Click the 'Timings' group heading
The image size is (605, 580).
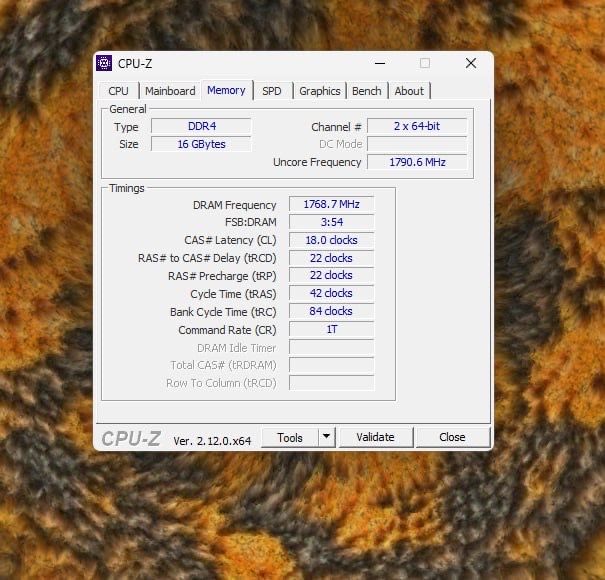(127, 188)
